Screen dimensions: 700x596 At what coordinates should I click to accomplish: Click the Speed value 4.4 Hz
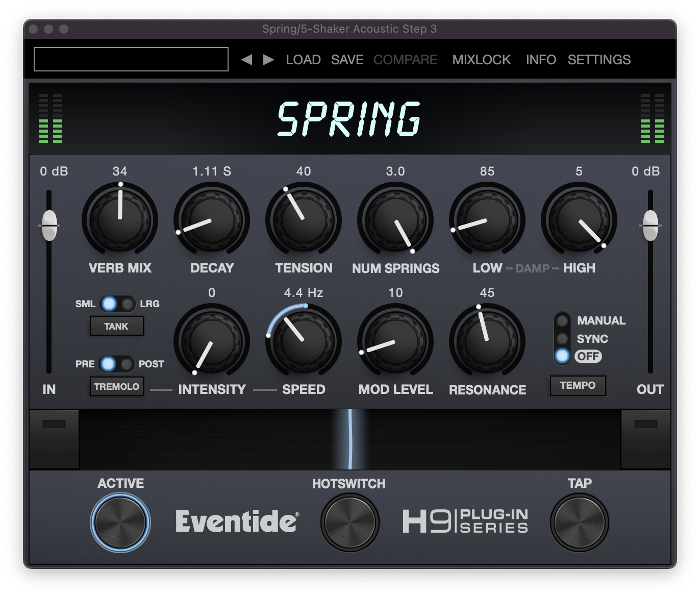point(304,293)
